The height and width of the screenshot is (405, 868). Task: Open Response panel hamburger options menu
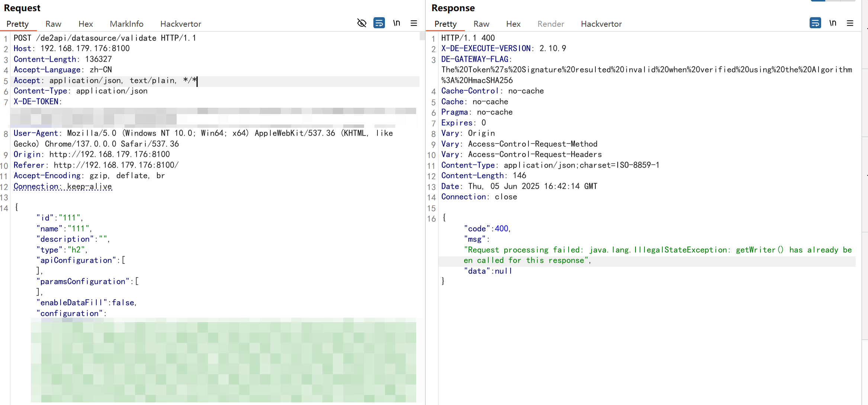click(850, 23)
